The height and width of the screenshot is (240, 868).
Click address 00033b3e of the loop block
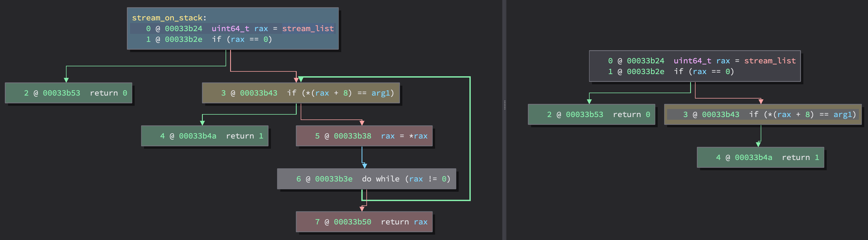(334, 179)
